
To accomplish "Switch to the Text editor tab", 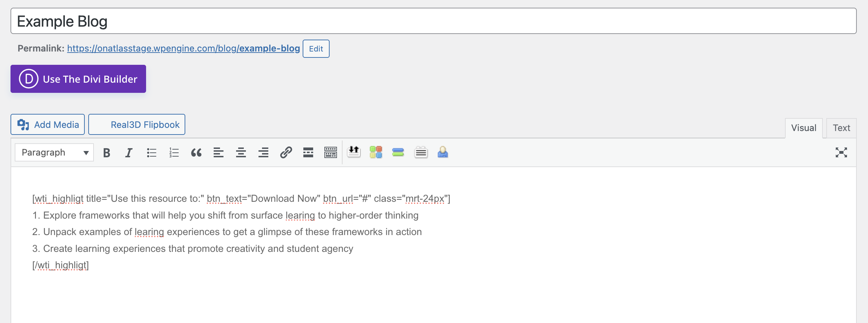I will (x=841, y=128).
